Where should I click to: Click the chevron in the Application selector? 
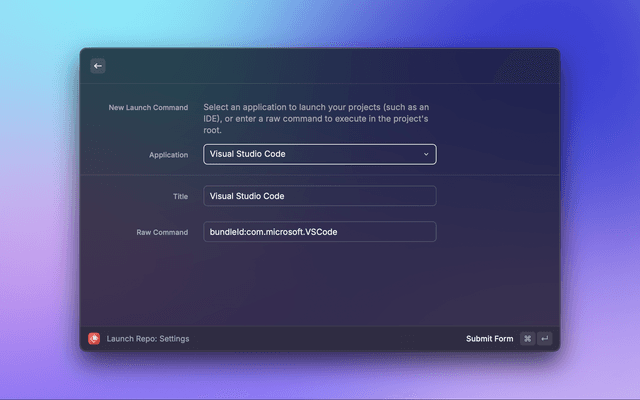(426, 155)
